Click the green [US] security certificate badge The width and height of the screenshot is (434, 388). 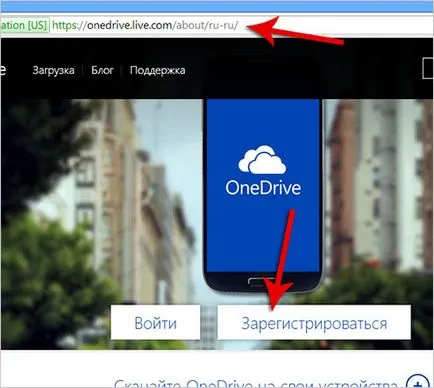point(24,25)
